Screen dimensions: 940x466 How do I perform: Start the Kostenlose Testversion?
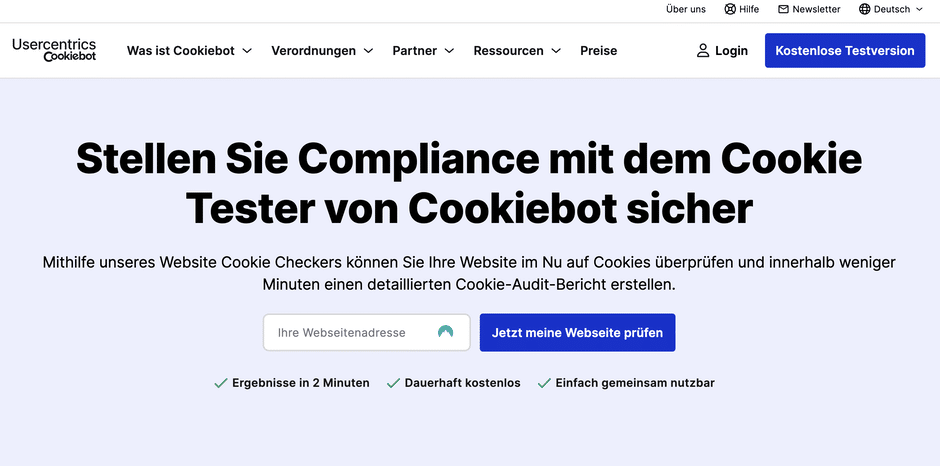point(845,50)
